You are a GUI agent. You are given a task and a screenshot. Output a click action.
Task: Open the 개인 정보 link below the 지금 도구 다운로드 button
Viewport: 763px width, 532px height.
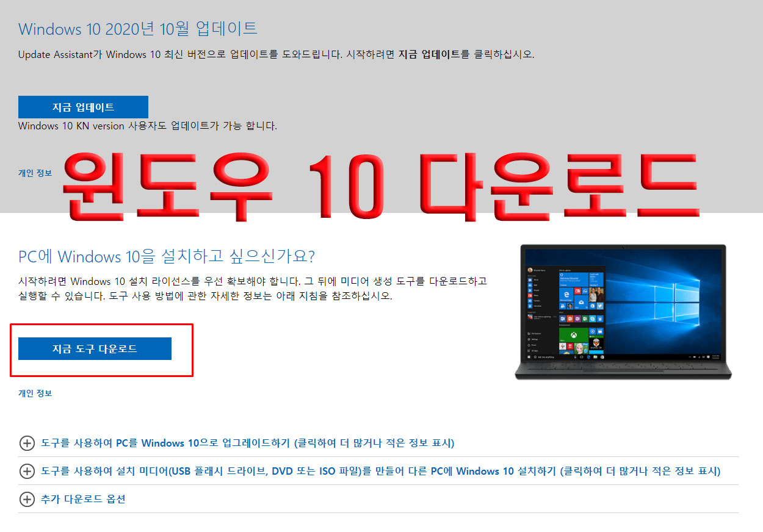point(35,394)
